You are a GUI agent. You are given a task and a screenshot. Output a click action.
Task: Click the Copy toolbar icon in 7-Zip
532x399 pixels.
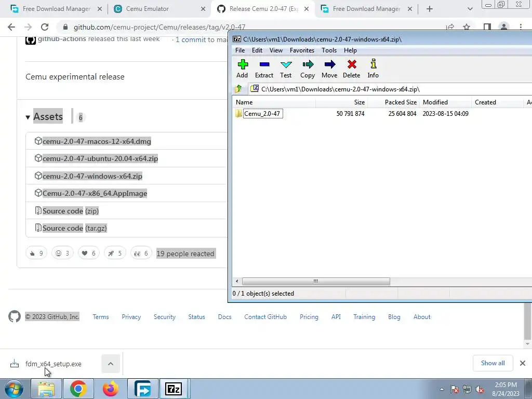tap(308, 69)
